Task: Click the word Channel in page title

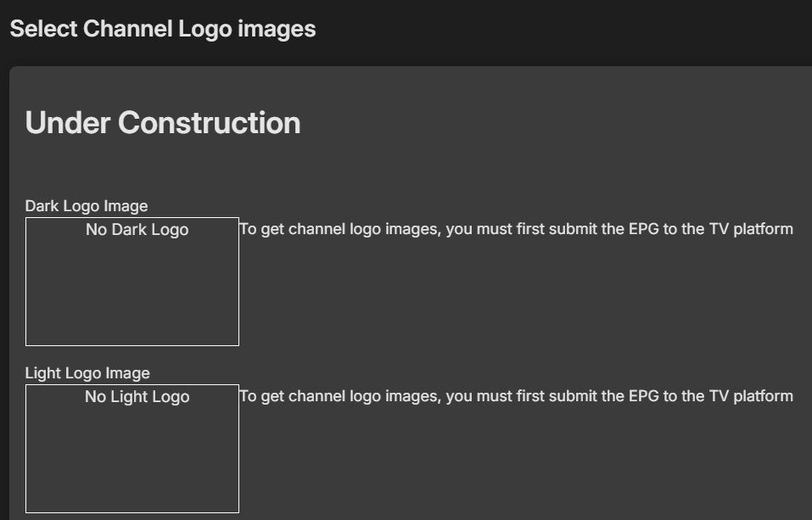Action: coord(129,29)
